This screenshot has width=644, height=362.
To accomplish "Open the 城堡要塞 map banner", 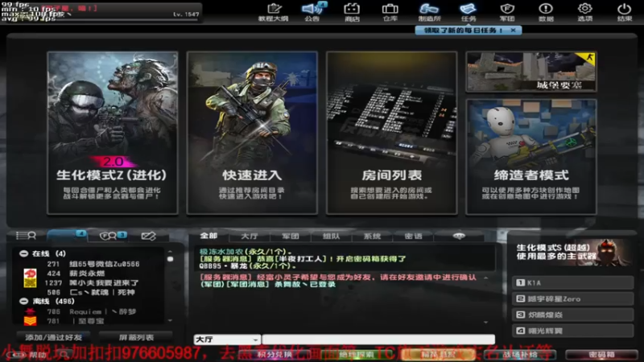I will tap(531, 72).
